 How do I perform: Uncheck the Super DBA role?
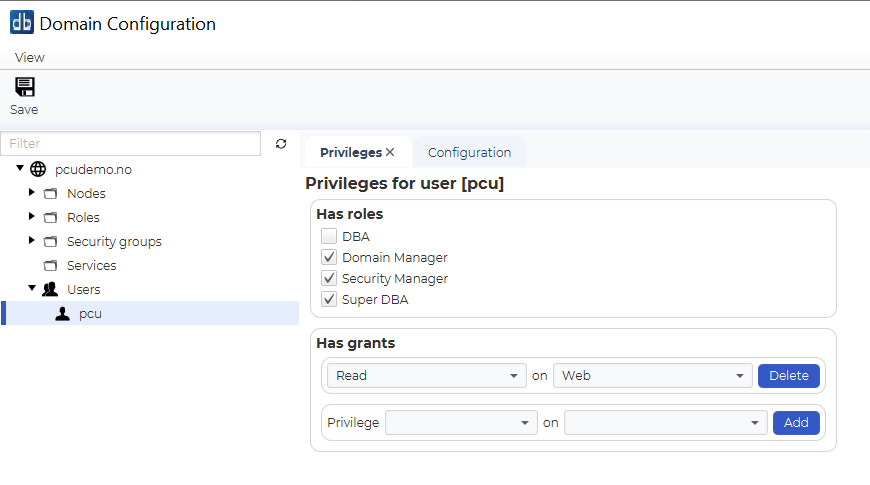[x=329, y=299]
